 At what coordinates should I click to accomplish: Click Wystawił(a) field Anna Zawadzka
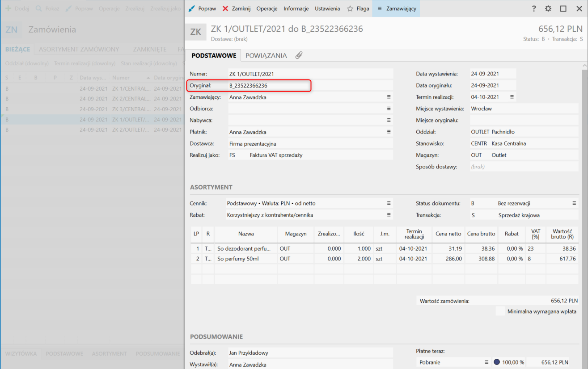[310, 365]
